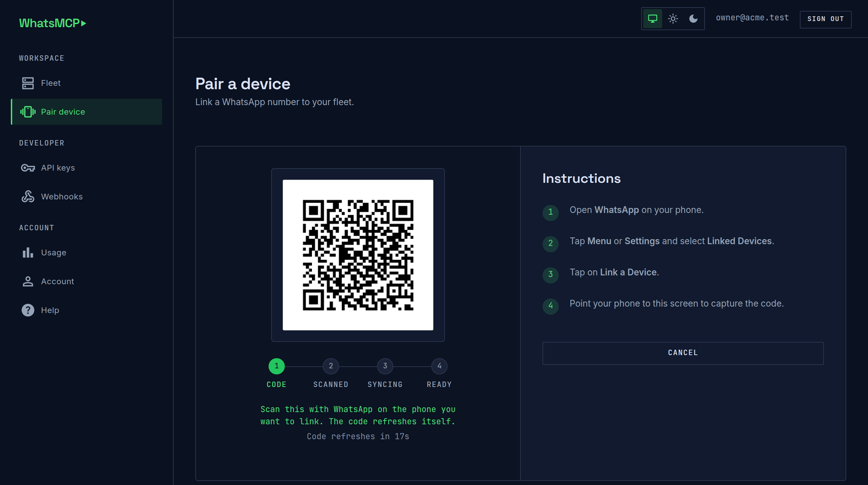Click the Sign Out button
Screen dimensions: 868x485
click(825, 19)
